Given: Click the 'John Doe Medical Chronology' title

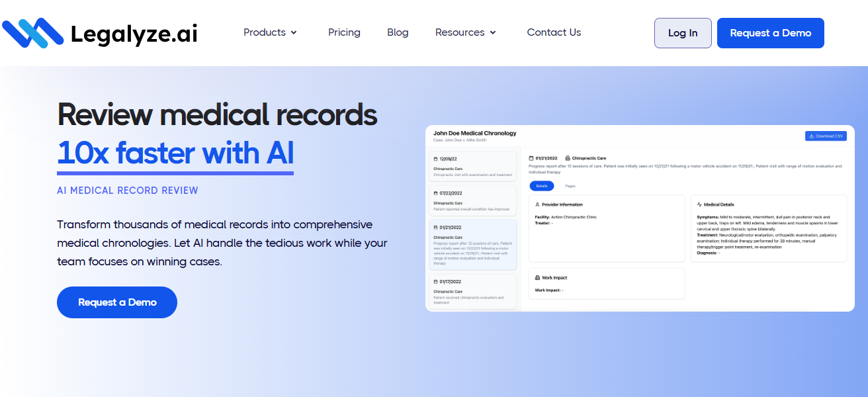Looking at the screenshot, I should 474,133.
